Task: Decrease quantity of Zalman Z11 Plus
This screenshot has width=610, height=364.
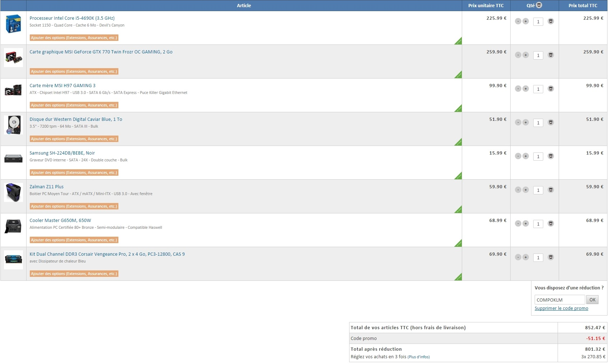Action: pyautogui.click(x=518, y=190)
